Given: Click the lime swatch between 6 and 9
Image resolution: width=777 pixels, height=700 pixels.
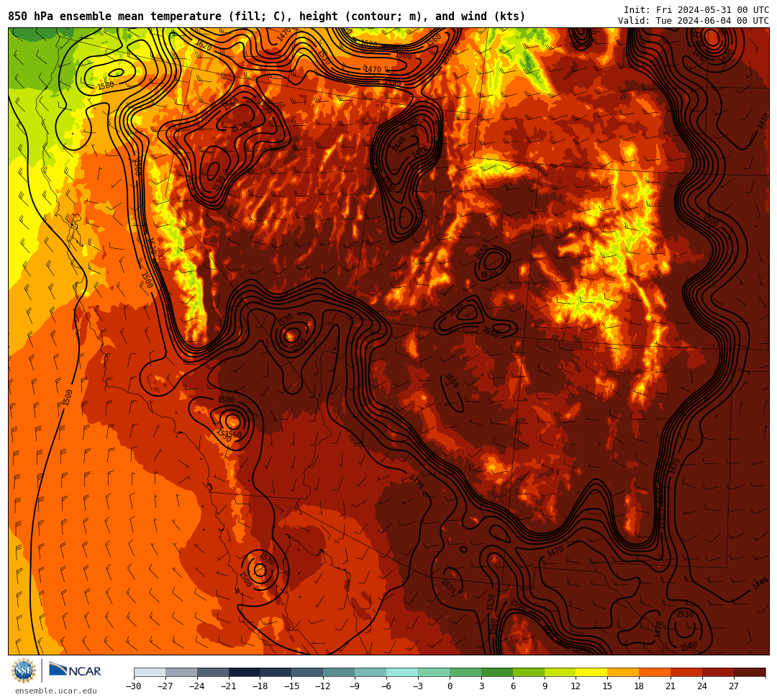Looking at the screenshot, I should tap(529, 672).
